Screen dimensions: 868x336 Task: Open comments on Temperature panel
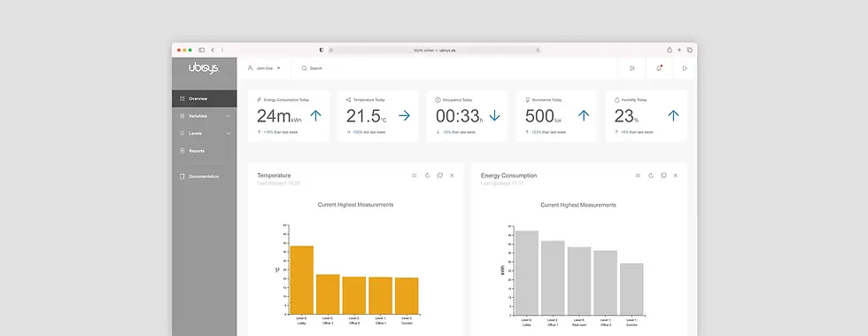439,176
